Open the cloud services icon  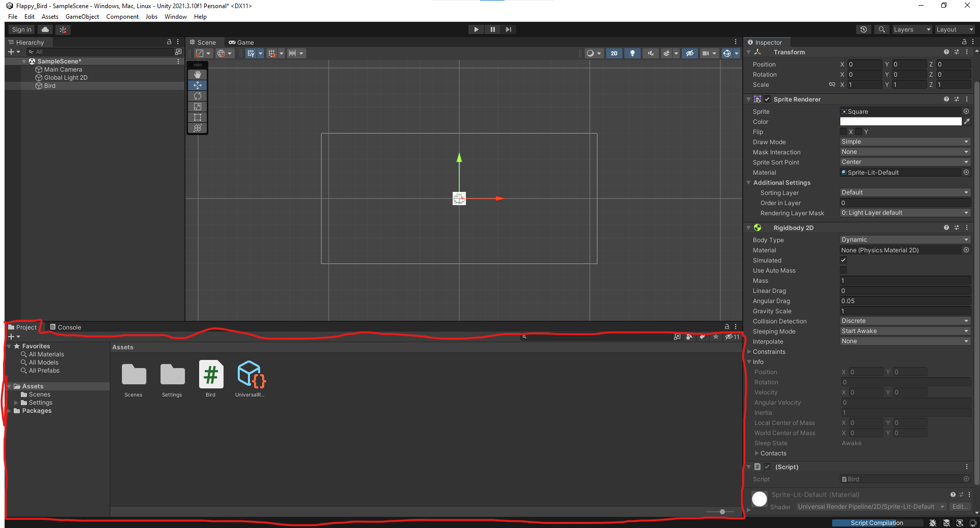pos(45,29)
